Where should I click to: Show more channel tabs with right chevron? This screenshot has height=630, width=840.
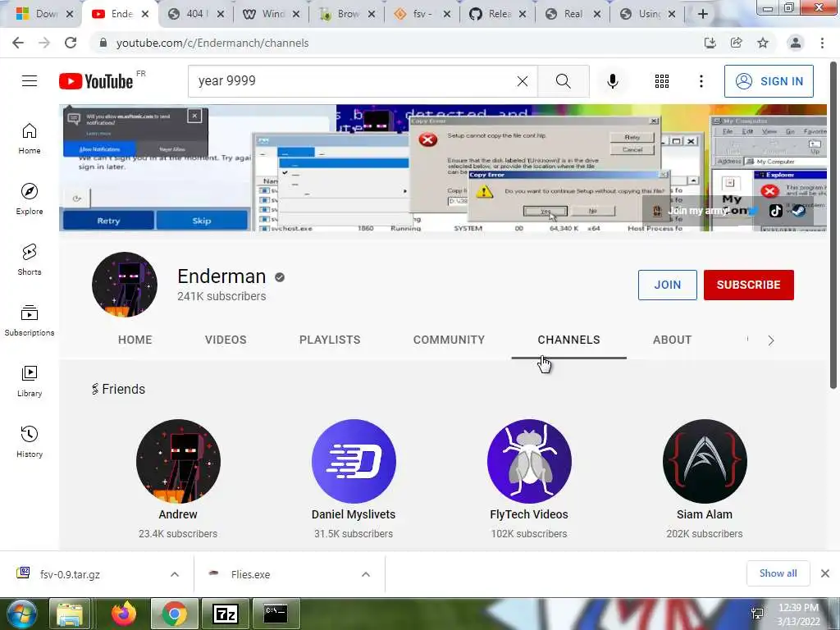pyautogui.click(x=771, y=340)
